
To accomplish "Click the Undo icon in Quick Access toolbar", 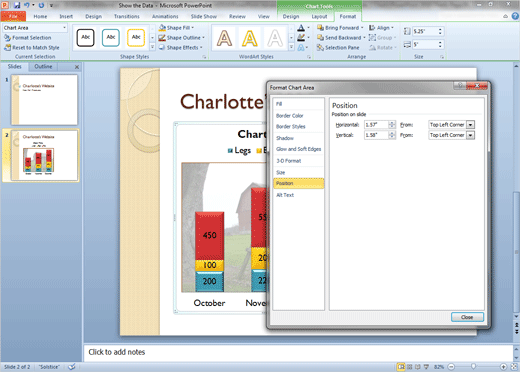I will (x=27, y=5).
